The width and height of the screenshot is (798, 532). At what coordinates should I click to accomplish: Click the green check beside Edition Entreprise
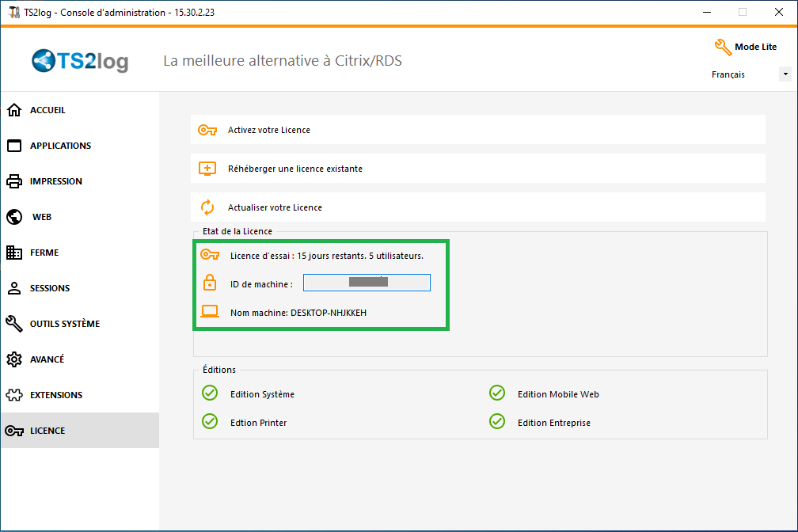(497, 421)
